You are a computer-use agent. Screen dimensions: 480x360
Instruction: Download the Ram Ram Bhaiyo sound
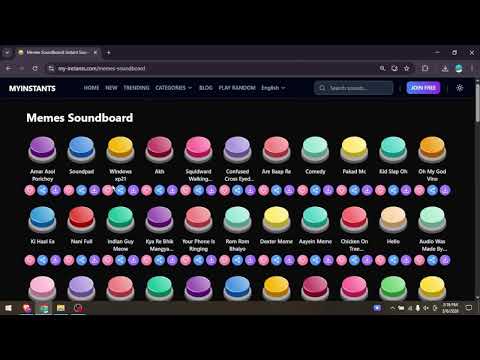[251, 260]
